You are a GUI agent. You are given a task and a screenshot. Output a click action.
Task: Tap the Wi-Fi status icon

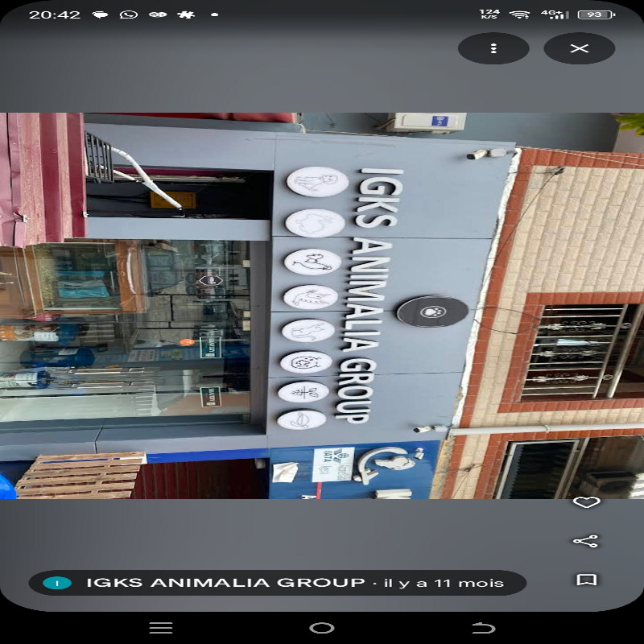click(519, 14)
